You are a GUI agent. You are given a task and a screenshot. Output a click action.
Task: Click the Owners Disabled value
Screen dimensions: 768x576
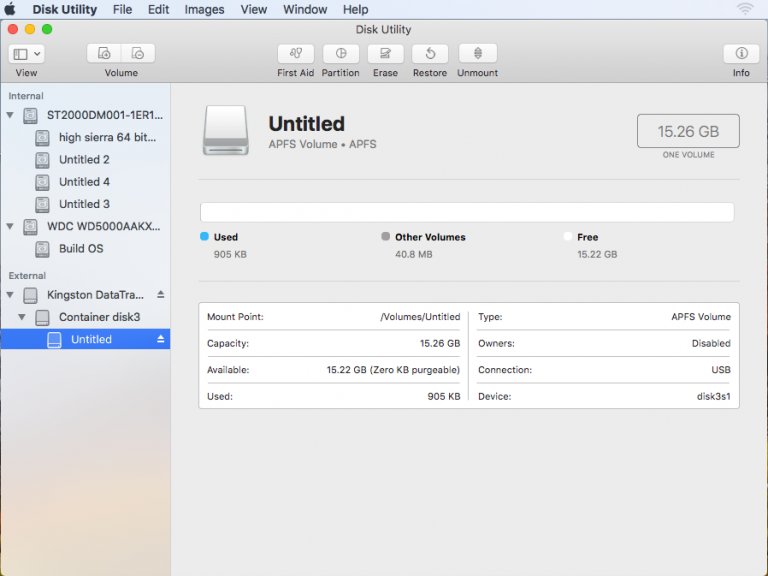click(711, 343)
